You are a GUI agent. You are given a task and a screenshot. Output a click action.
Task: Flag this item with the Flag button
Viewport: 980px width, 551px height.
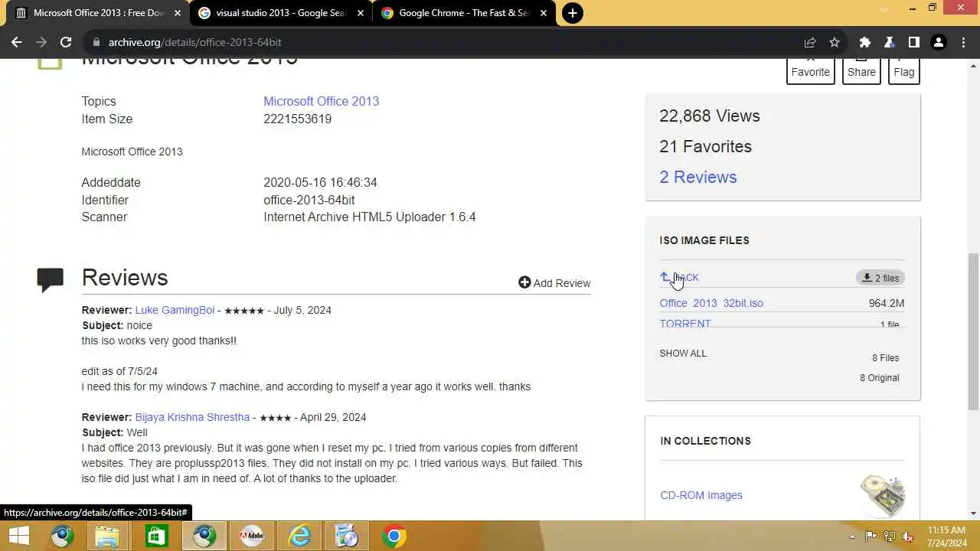903,71
